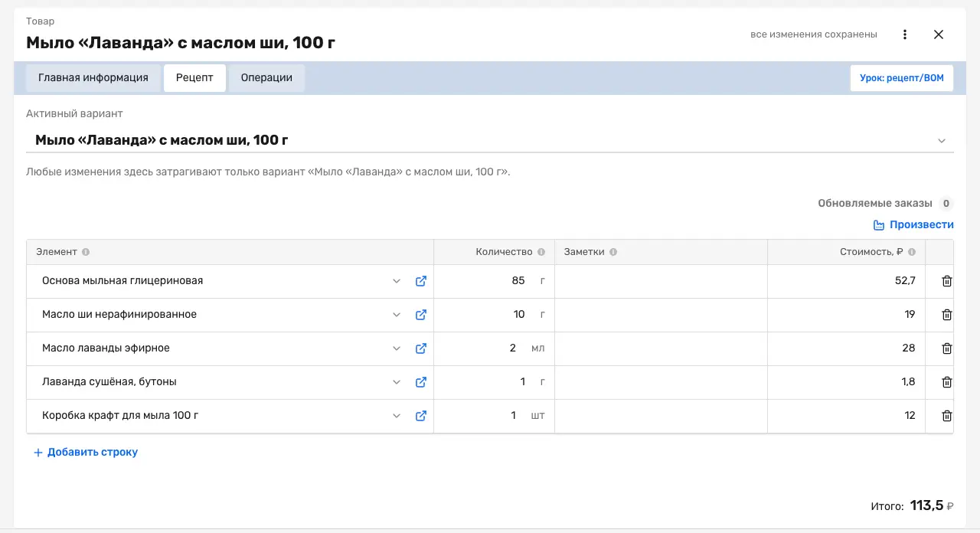The height and width of the screenshot is (533, 980).
Task: Open the Урок: рецепт/BOM lesson
Action: click(x=902, y=78)
